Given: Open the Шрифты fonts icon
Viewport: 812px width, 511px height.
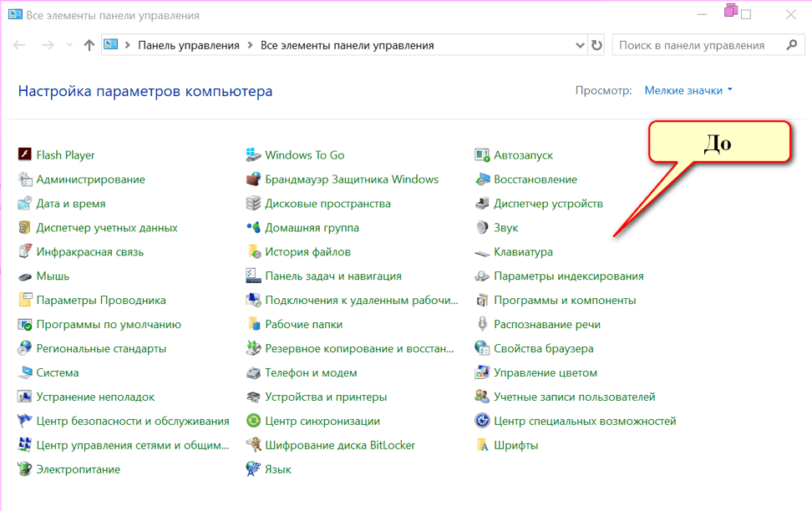Looking at the screenshot, I should (482, 445).
